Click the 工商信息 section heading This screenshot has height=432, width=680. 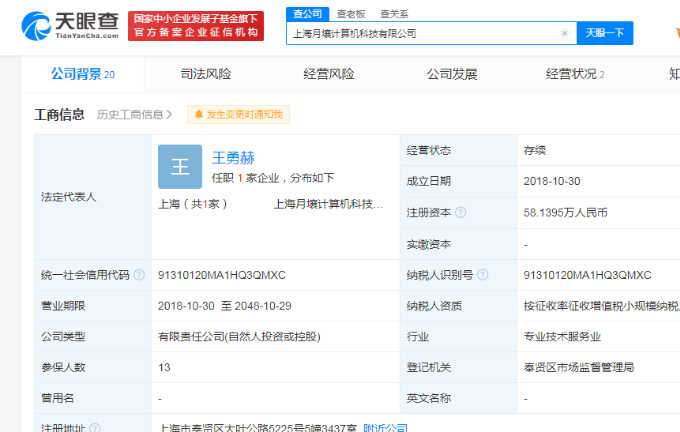point(59,115)
